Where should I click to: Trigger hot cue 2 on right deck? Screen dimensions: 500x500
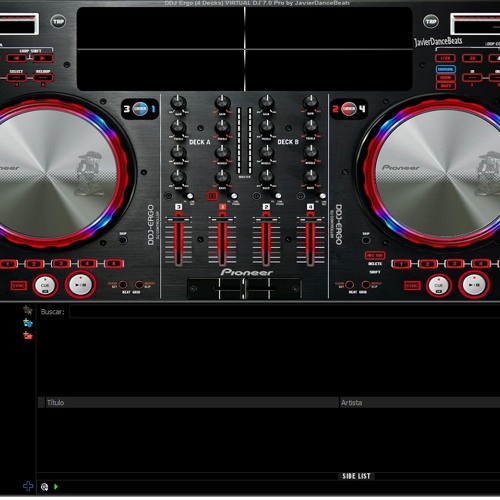pos(428,264)
